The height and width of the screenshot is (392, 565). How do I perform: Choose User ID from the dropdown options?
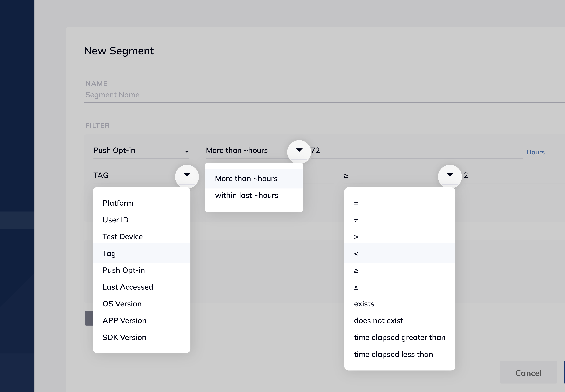116,220
